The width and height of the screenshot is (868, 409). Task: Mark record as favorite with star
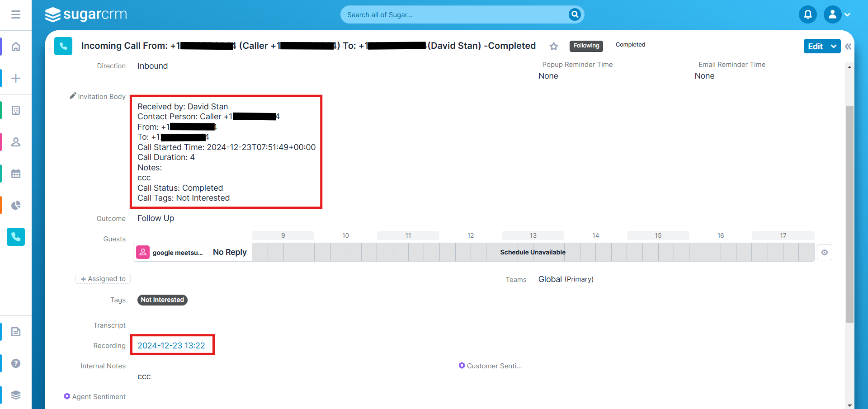pos(554,46)
